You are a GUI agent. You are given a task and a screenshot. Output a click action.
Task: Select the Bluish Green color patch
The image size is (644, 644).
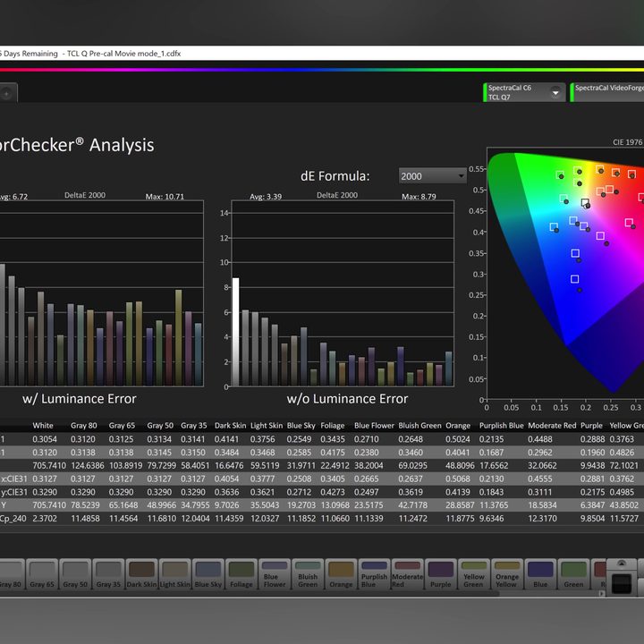click(308, 573)
